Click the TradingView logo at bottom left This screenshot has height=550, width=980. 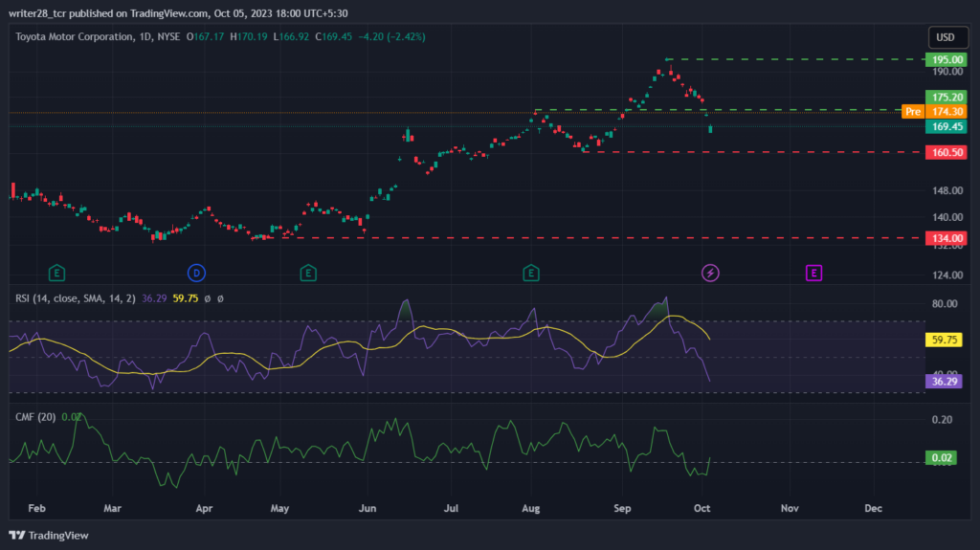49,536
